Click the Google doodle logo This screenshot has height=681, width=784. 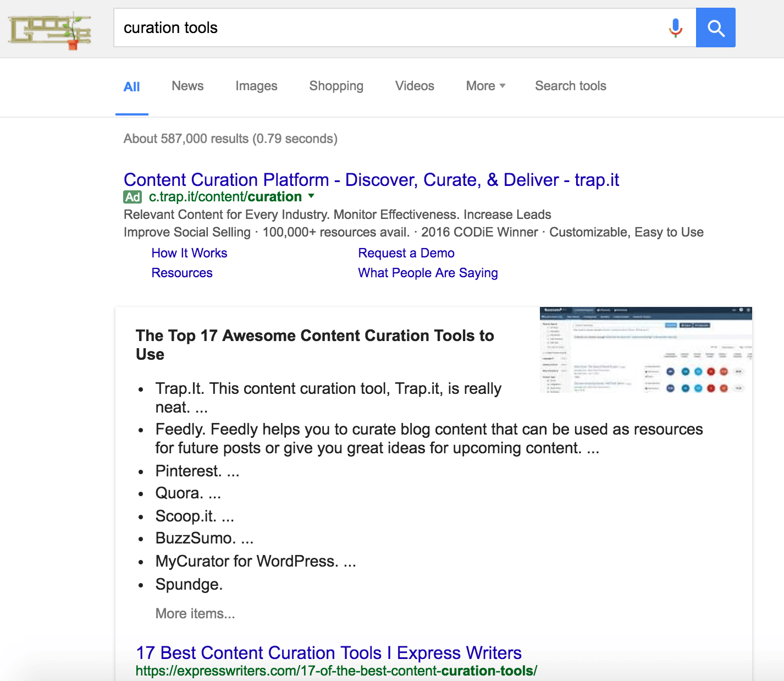[49, 31]
